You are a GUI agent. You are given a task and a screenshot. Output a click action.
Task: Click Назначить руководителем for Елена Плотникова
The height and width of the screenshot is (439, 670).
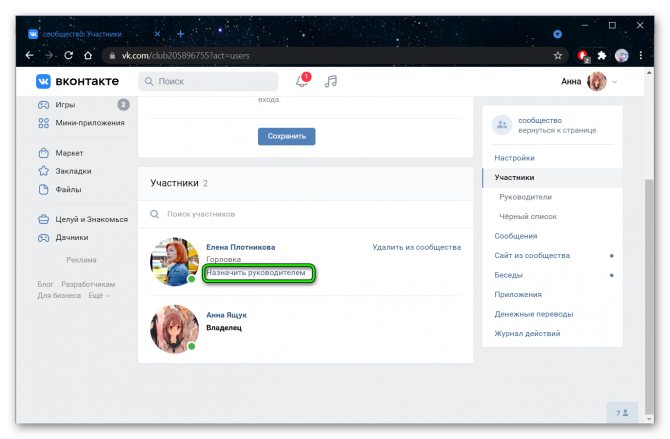260,272
